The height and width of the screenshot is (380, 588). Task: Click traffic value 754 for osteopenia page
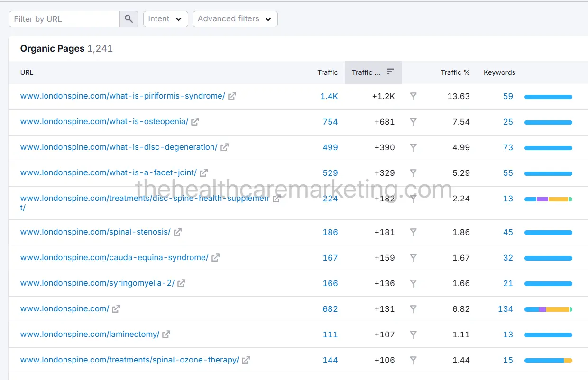coord(330,122)
